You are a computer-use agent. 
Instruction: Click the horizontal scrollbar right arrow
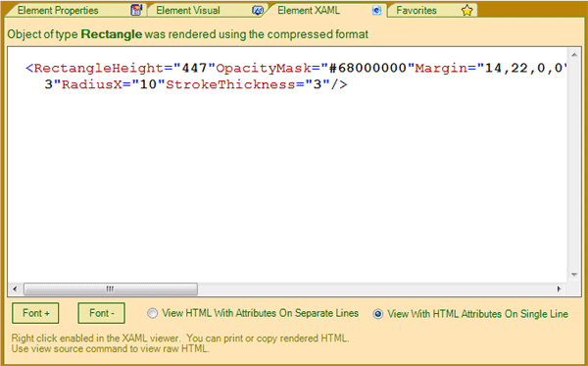(559, 289)
